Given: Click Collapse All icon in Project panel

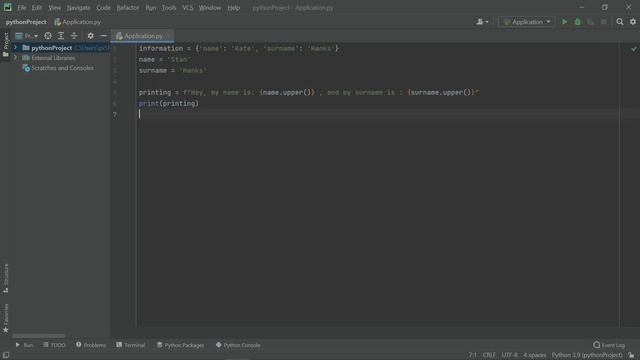Looking at the screenshot, I should click(x=74, y=36).
